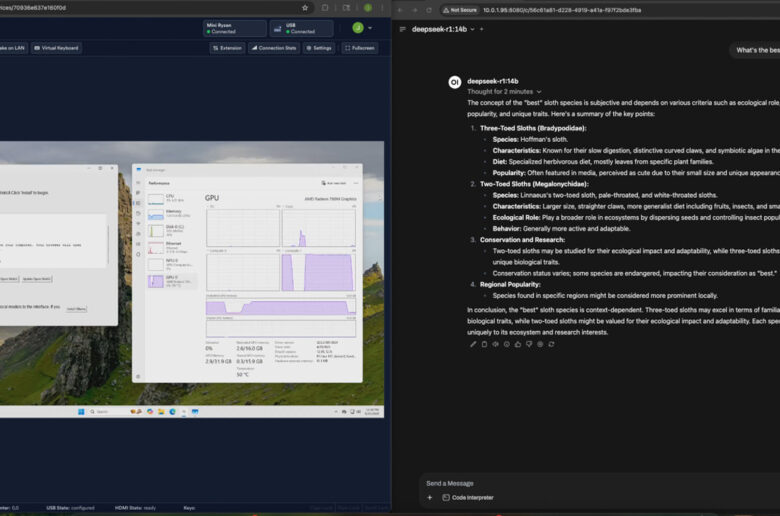The image size is (780, 516).
Task: Open the Connection Stats panel
Action: [274, 47]
